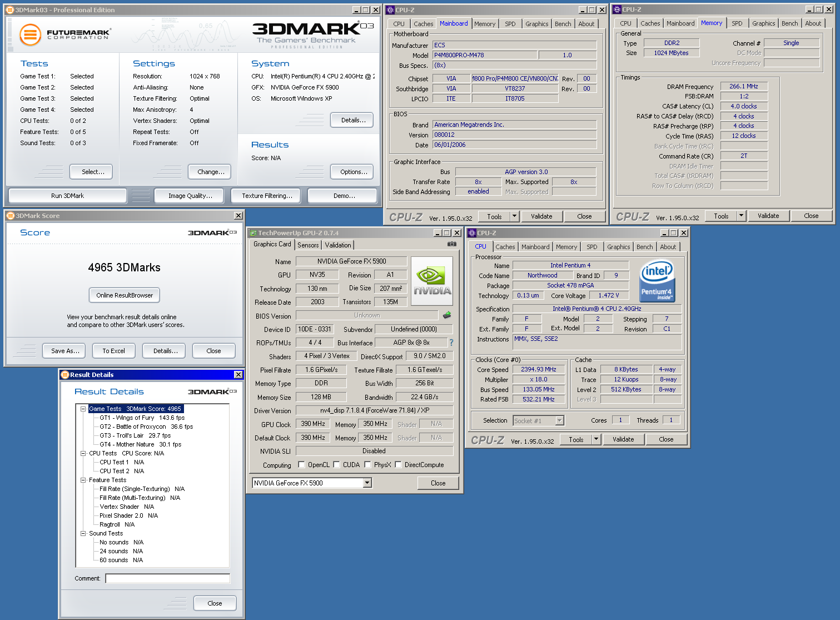Image resolution: width=840 pixels, height=620 pixels.
Task: Open Bench tab in the CPU-Z processor window
Action: (645, 247)
